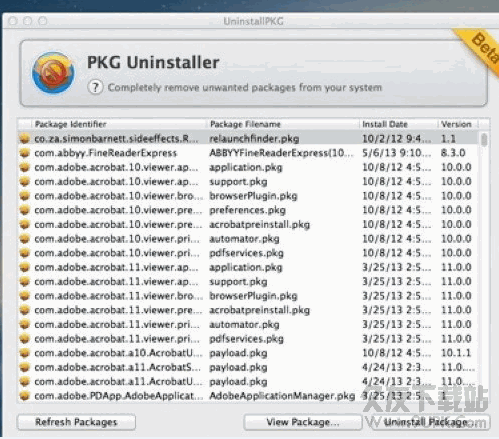499x439 pixels.
Task: Click package icon of application.pkg version 10.0.0
Action: [24, 167]
